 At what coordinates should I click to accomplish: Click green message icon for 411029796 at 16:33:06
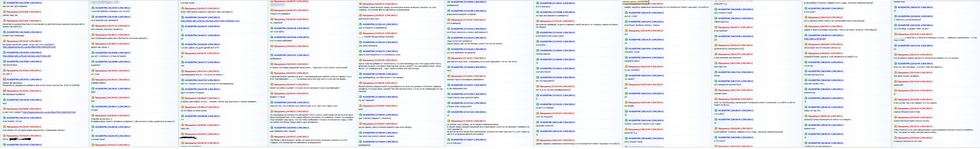pos(4,3)
